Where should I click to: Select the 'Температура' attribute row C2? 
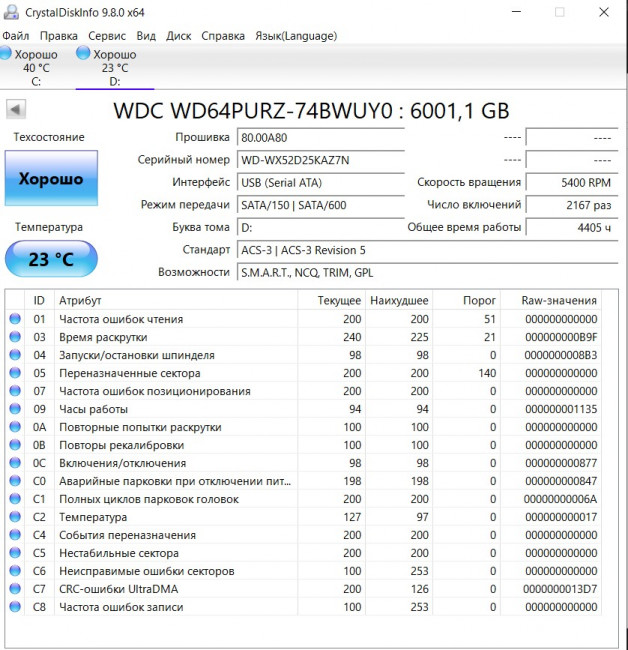point(303,517)
